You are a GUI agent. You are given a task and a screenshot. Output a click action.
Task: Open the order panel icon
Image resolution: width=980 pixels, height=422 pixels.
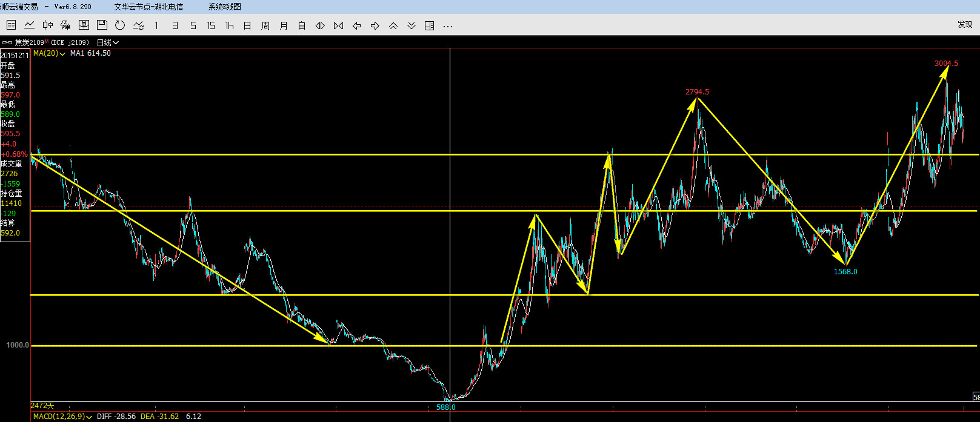coord(84,25)
